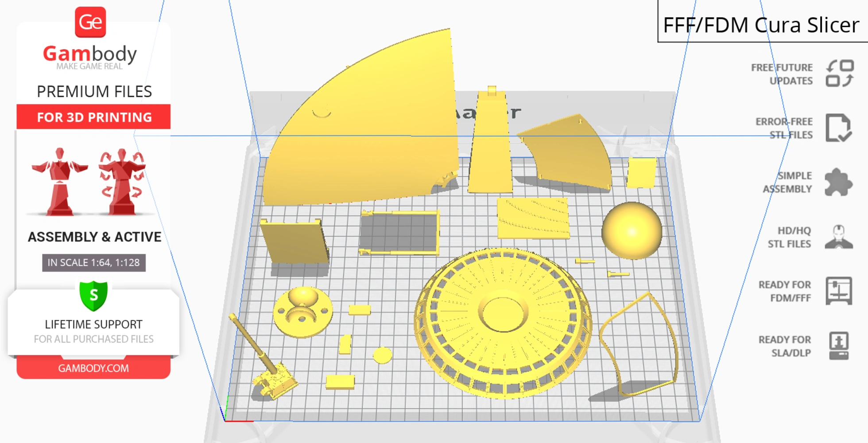
Task: Click the Free Future Updates icon
Action: [x=839, y=74]
